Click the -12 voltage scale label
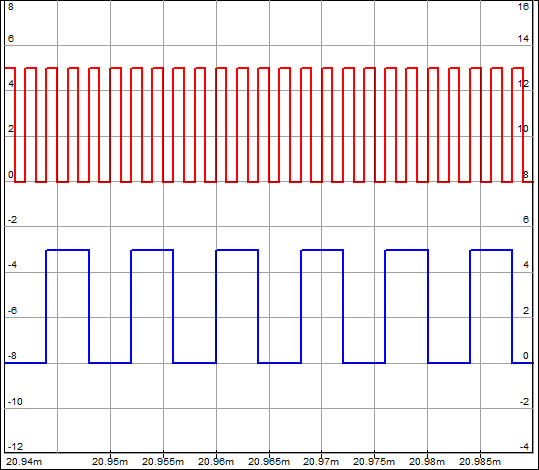Image resolution: width=539 pixels, height=470 pixels. 15,447
